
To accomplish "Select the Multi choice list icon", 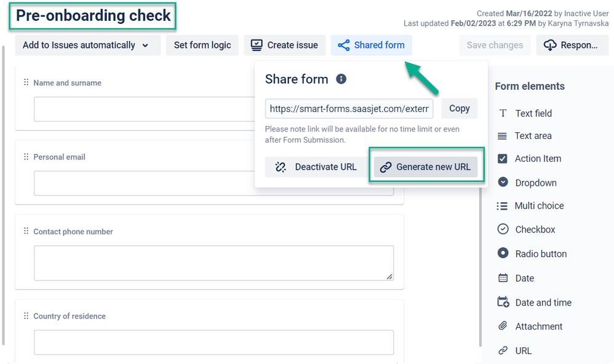I will (x=502, y=206).
